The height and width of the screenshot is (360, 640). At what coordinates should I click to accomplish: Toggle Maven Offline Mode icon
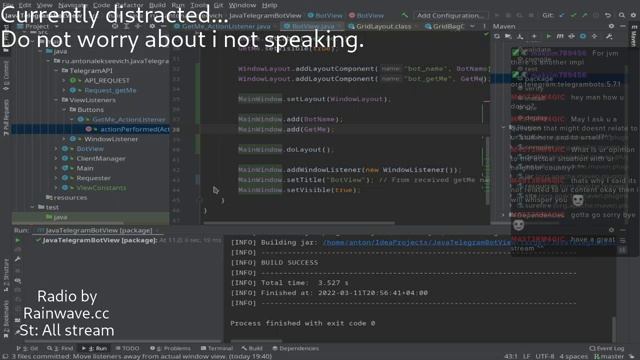pyautogui.click(x=571, y=36)
